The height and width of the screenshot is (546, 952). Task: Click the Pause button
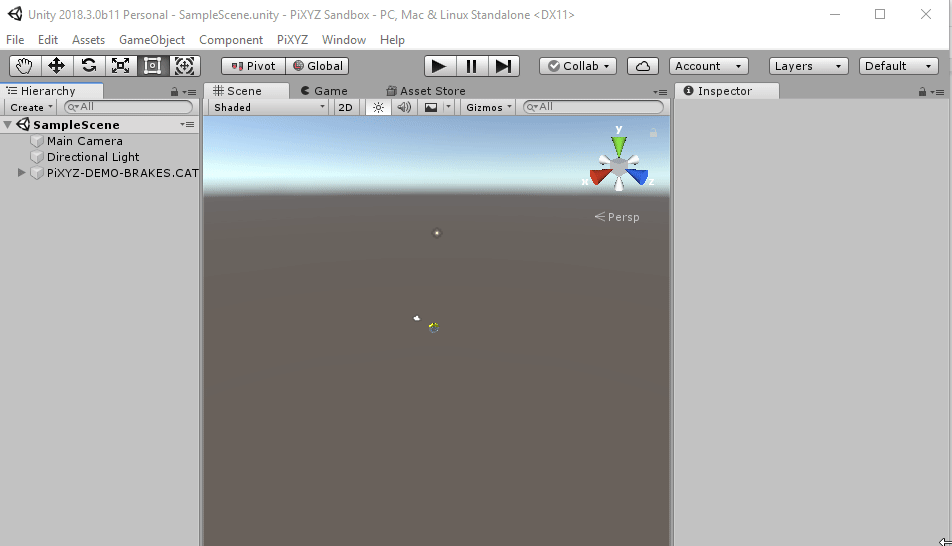pyautogui.click(x=471, y=66)
